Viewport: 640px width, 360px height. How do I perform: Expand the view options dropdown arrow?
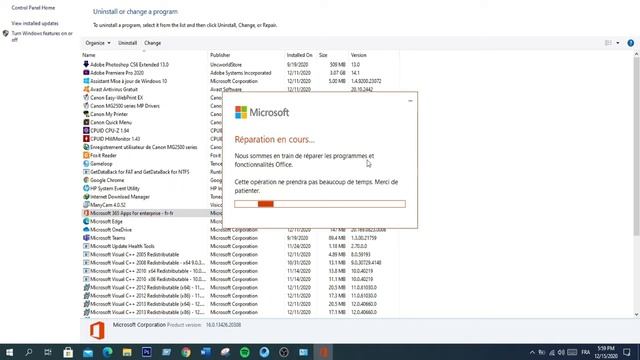[618, 43]
